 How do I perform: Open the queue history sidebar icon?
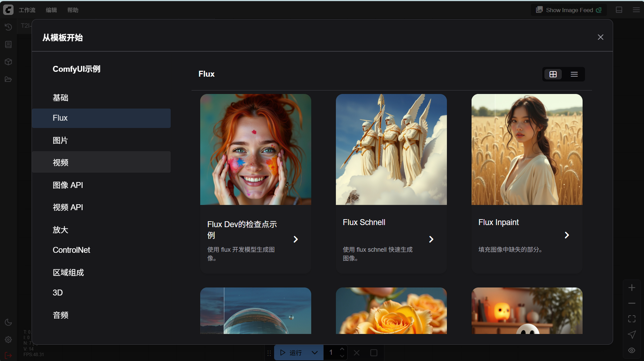point(8,27)
